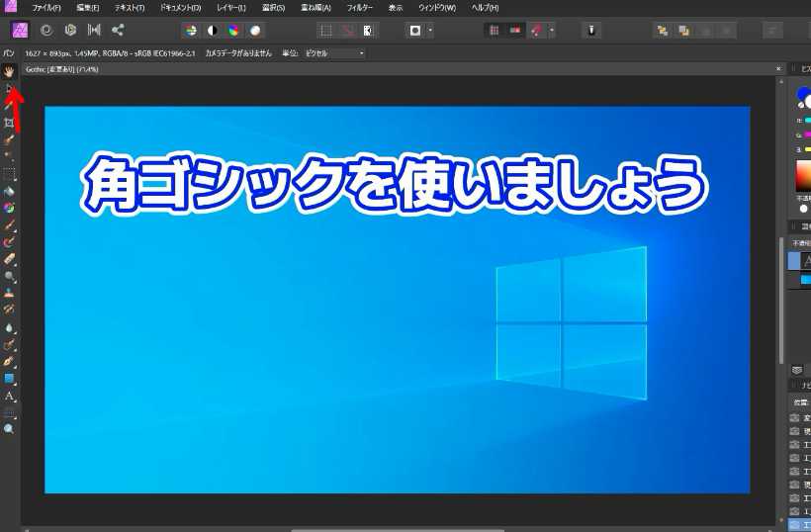811x532 pixels.
Task: Click Select All in toolbar
Action: (x=326, y=31)
